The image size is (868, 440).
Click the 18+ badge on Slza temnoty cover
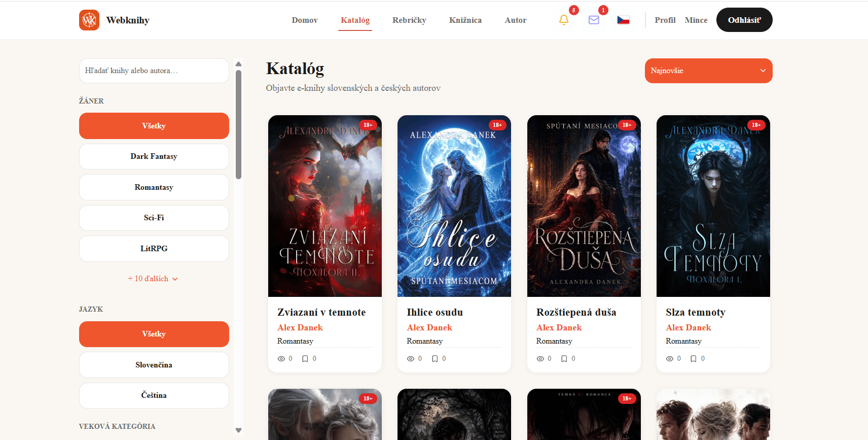coord(756,125)
